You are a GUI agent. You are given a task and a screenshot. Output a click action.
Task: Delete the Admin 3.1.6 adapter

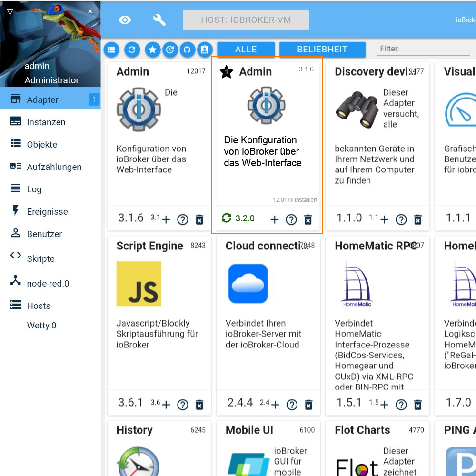(x=199, y=219)
